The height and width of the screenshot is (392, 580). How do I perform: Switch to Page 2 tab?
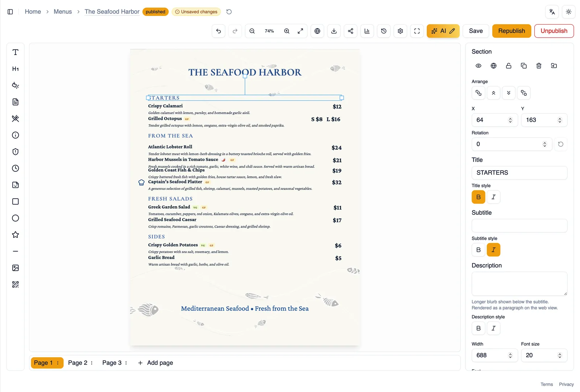[x=78, y=363]
